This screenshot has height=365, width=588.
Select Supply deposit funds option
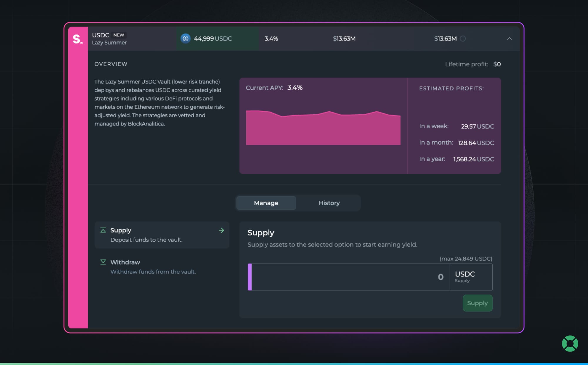coord(162,235)
